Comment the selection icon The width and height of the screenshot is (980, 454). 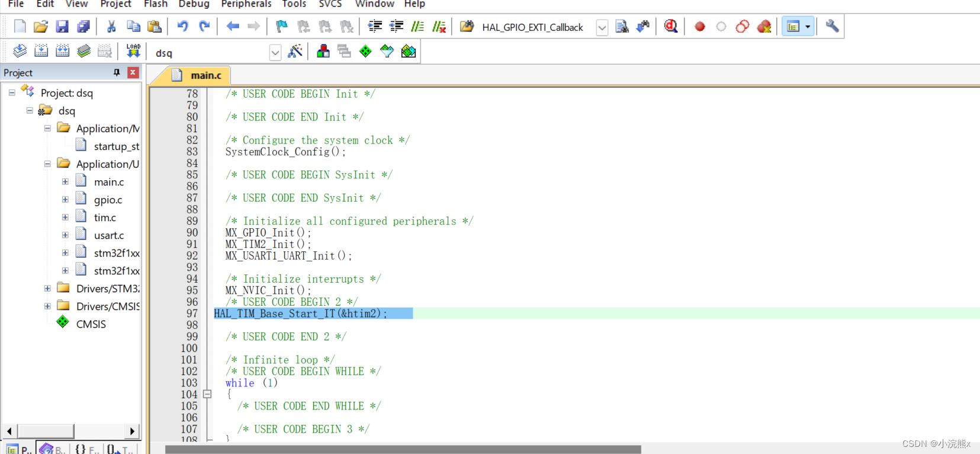coord(417,27)
